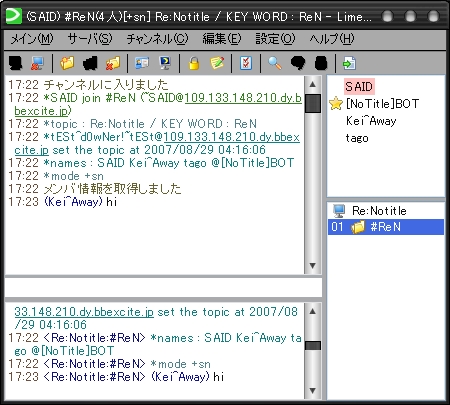Screen dimensions: 450x405
Task: Open the nickname card icon
Action: coord(142,63)
